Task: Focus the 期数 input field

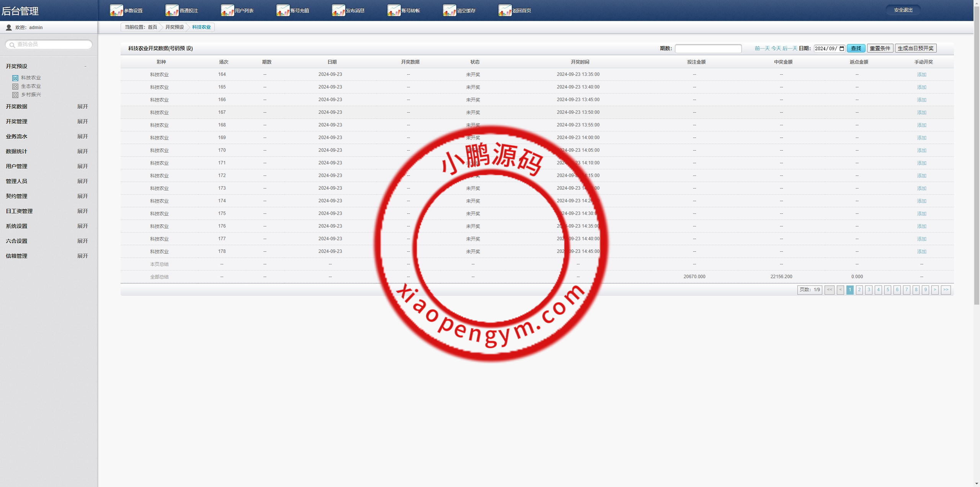Action: [x=708, y=49]
